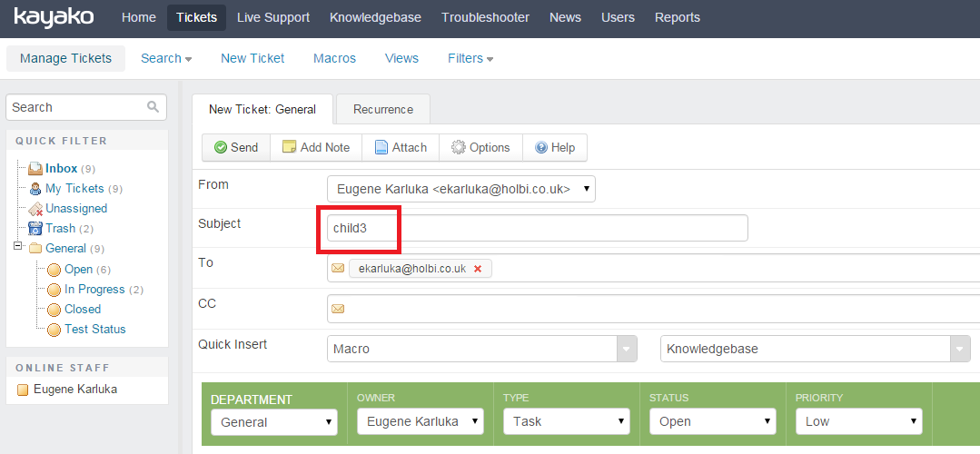This screenshot has width=980, height=454.
Task: Select the In Progress status filter
Action: [x=94, y=289]
